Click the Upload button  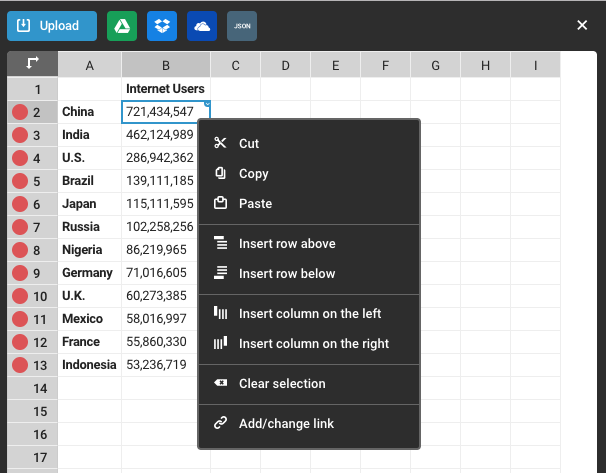[x=52, y=26]
